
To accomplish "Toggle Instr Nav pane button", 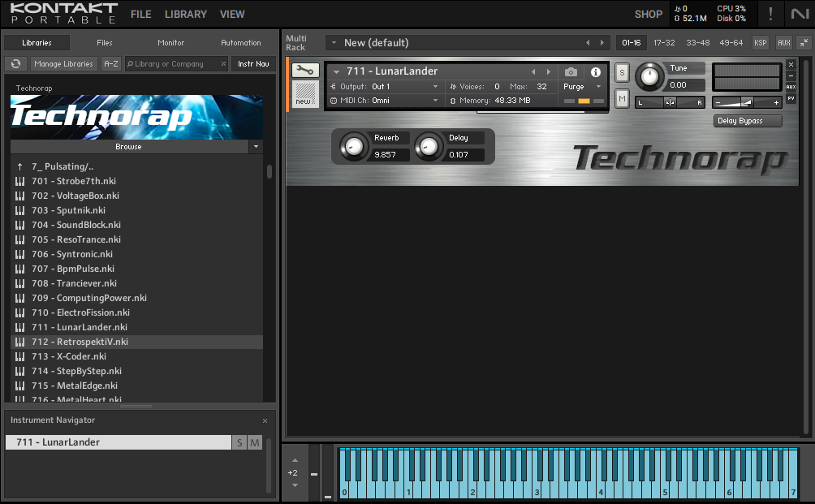I will coord(253,63).
